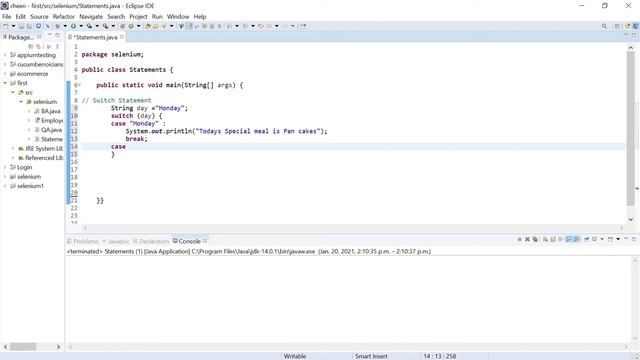Toggle Show Console on standard output
The image size is (640, 360).
(569, 239)
